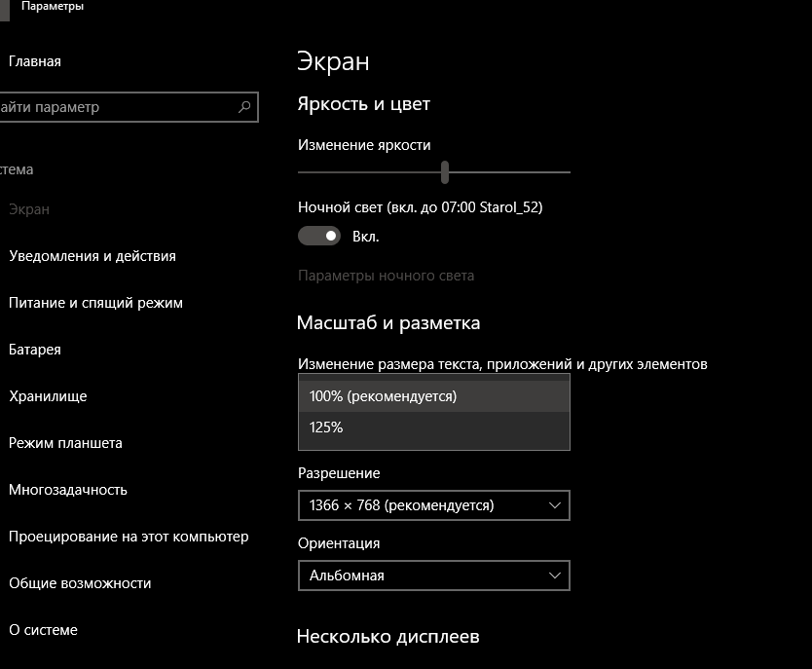Select 100% (рекомендуется) scale option
This screenshot has height=669, width=812.
click(434, 396)
